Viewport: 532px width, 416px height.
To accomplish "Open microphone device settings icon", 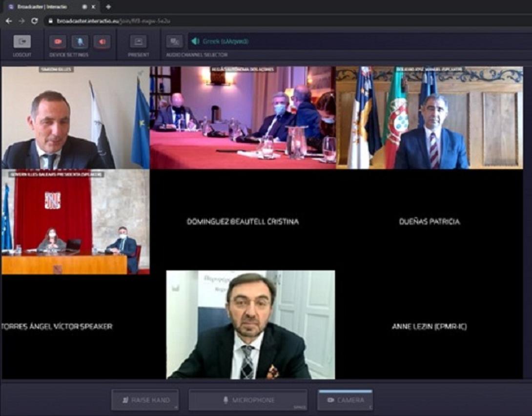I will 80,42.
